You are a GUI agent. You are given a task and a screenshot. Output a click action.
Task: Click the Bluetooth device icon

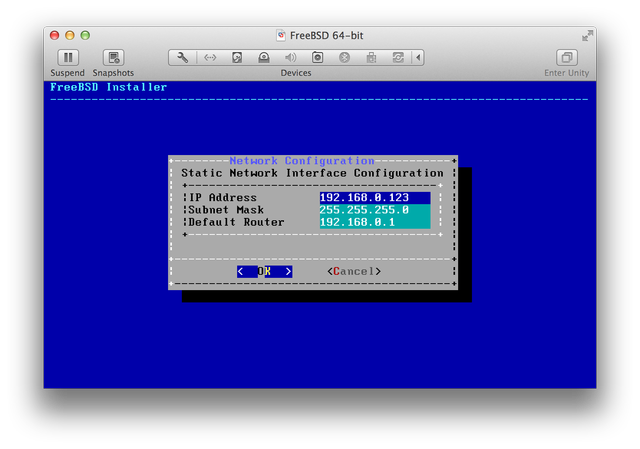pyautogui.click(x=344, y=58)
